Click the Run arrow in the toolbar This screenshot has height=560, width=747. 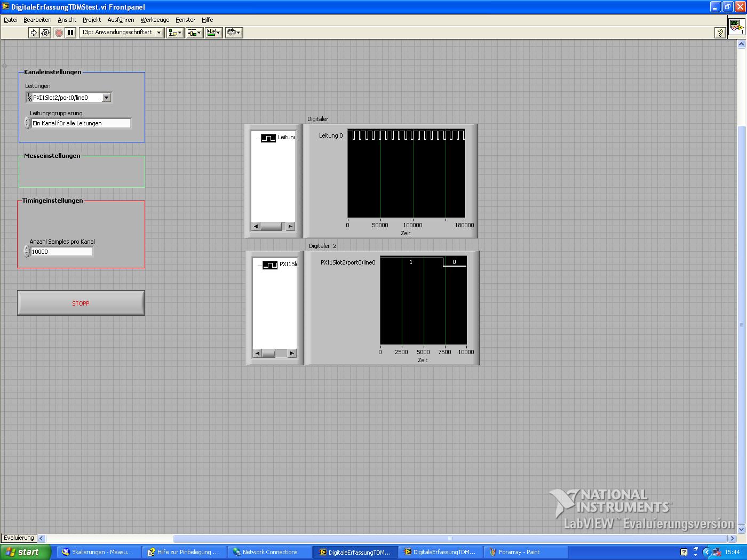(x=34, y=33)
